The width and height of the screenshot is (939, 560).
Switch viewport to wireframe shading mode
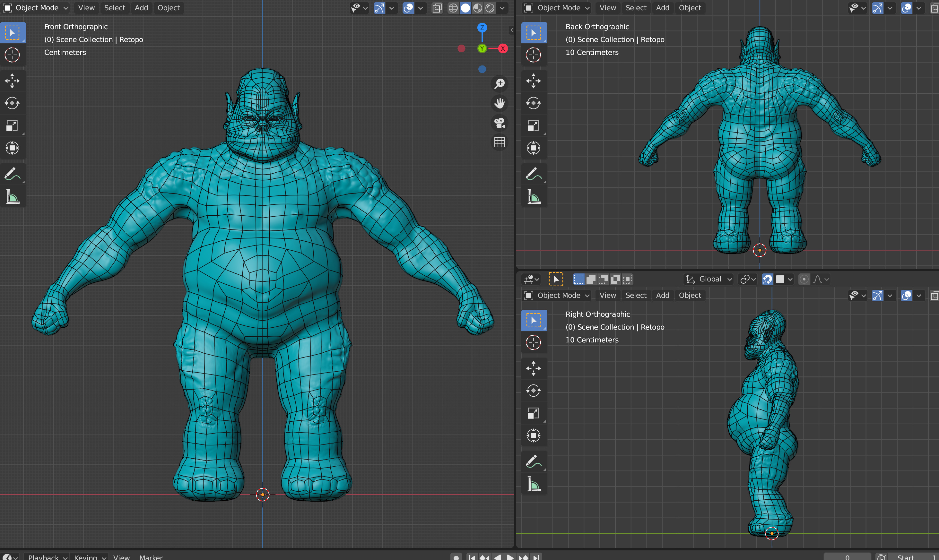click(x=453, y=8)
